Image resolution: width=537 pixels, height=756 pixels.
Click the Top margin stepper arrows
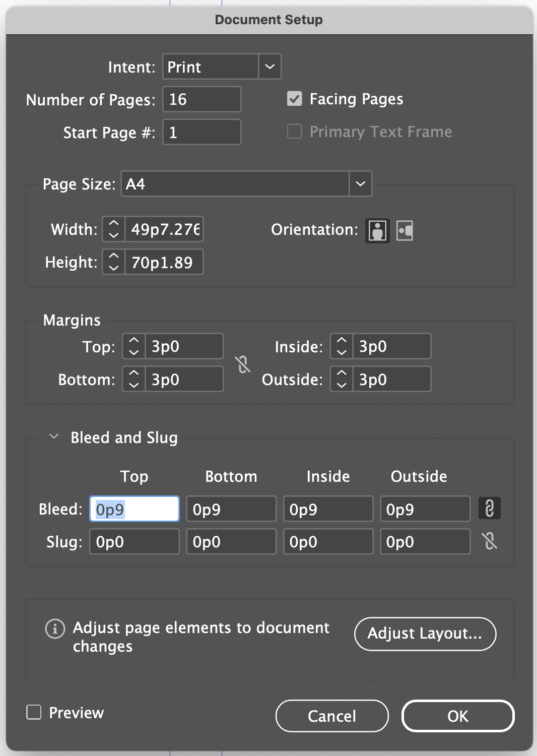134,346
